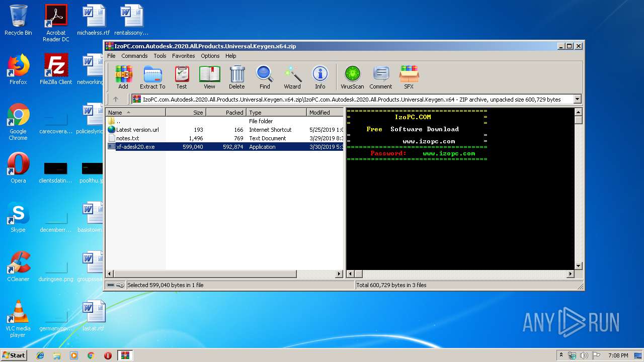The width and height of the screenshot is (644, 362).
Task: Open michaelrss.rtf desktop file
Action: pyautogui.click(x=94, y=20)
